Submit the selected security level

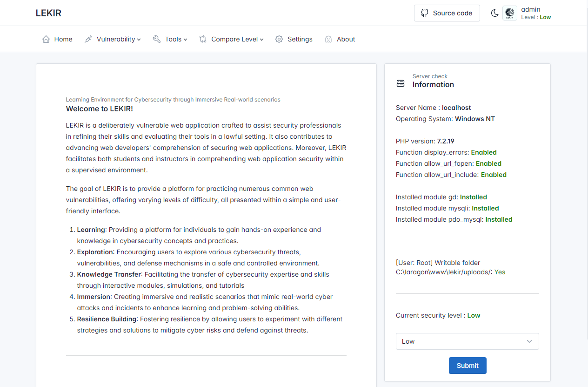click(x=468, y=366)
